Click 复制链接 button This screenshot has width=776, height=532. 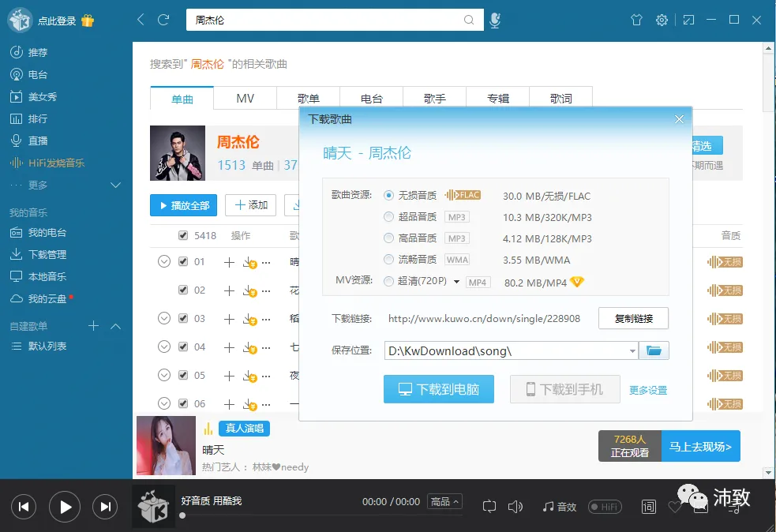pyautogui.click(x=633, y=318)
